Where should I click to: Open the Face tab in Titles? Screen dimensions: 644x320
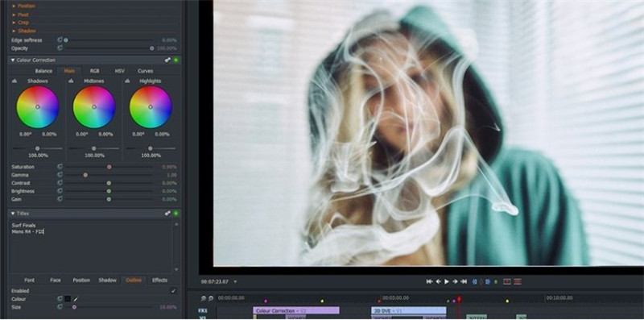pos(55,281)
